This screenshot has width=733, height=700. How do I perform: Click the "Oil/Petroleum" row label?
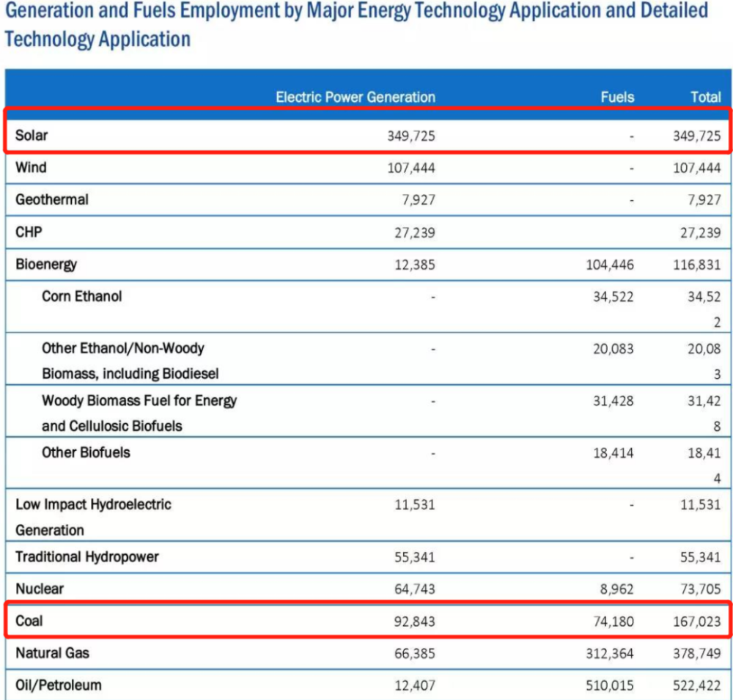59,685
